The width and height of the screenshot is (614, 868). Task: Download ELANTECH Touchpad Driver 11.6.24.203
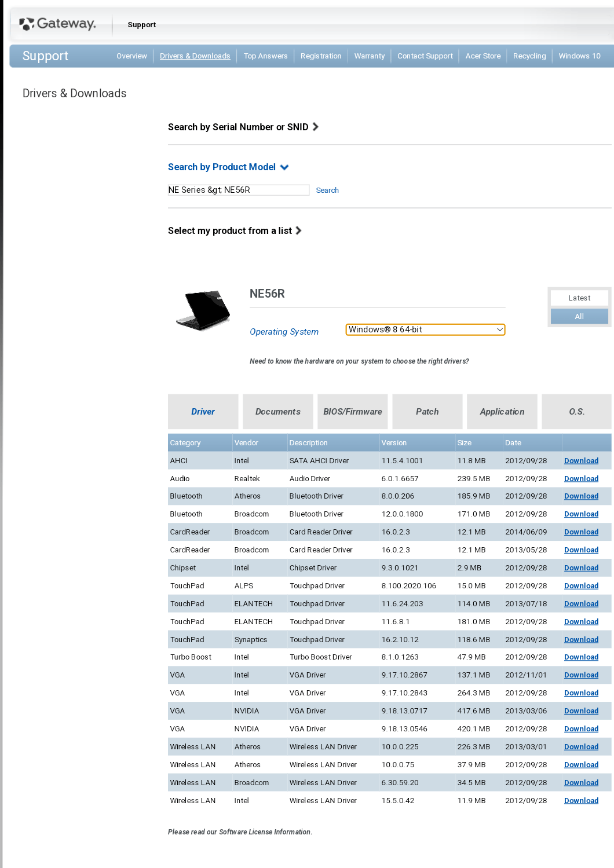(x=582, y=604)
